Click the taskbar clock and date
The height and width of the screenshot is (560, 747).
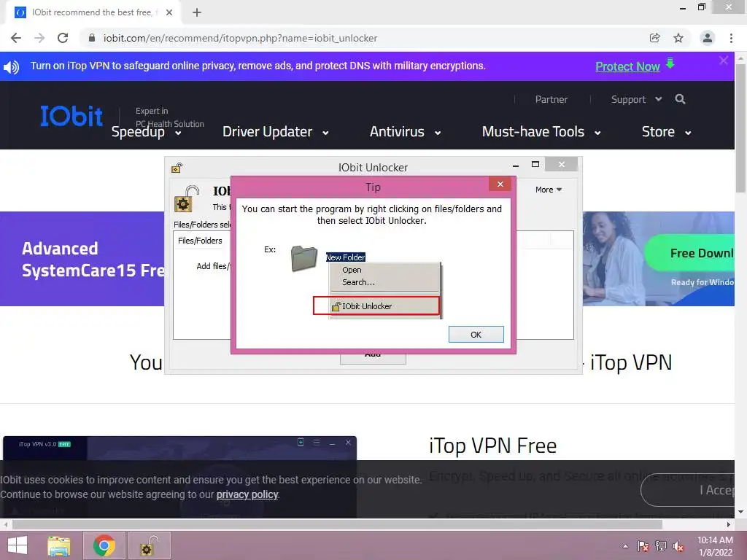[715, 546]
